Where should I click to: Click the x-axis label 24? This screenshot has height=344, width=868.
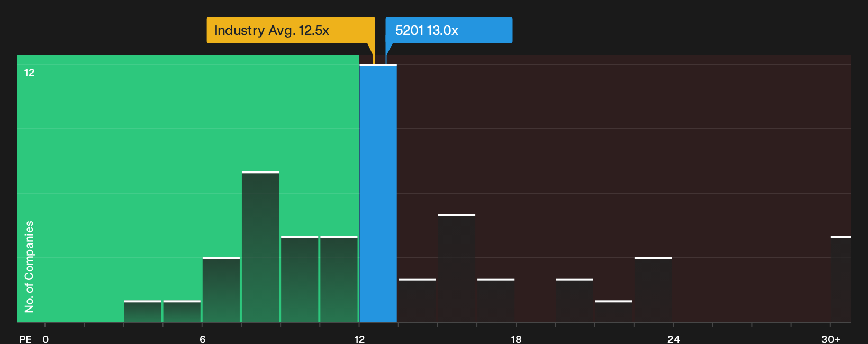click(x=673, y=339)
